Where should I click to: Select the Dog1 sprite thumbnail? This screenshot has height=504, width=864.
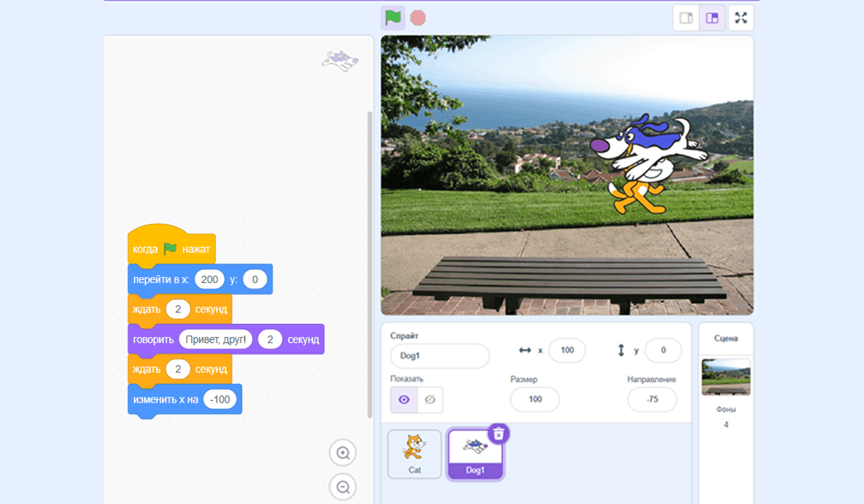[x=475, y=454]
